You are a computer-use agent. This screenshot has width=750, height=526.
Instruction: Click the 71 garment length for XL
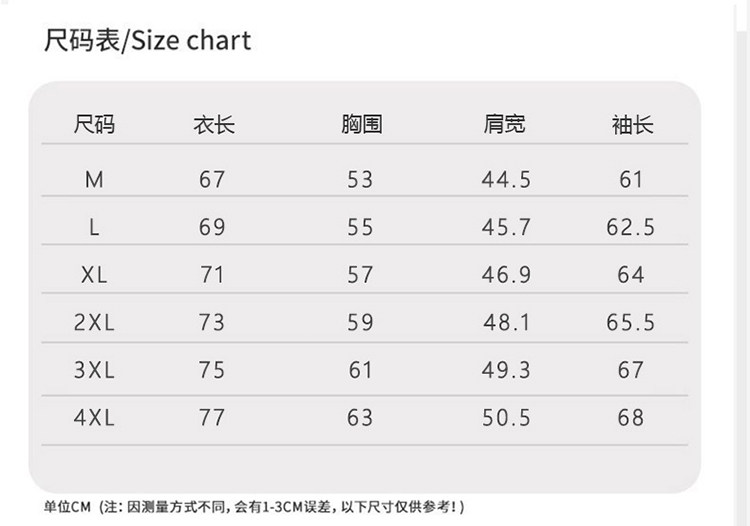pyautogui.click(x=212, y=274)
